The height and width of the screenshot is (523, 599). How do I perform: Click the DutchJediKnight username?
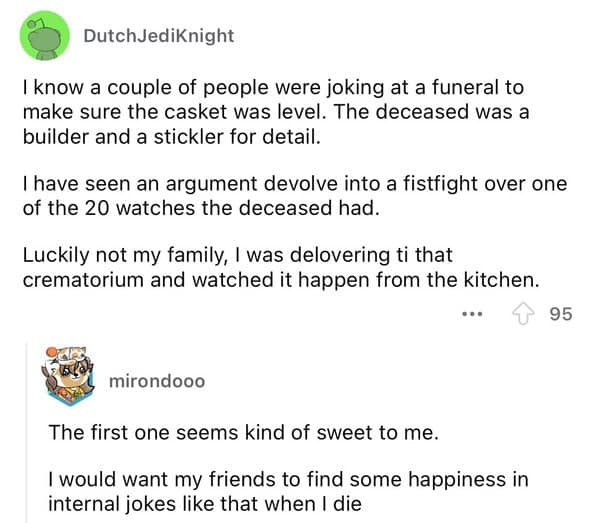pos(159,36)
